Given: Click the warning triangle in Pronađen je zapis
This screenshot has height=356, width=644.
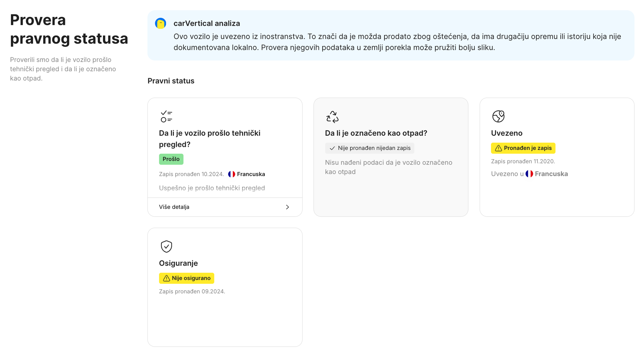Looking at the screenshot, I should pyautogui.click(x=498, y=148).
